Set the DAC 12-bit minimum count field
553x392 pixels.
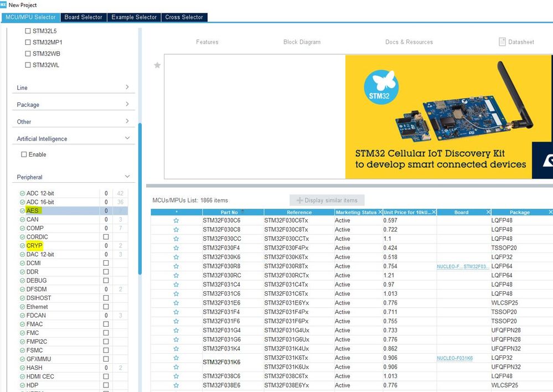(x=106, y=254)
